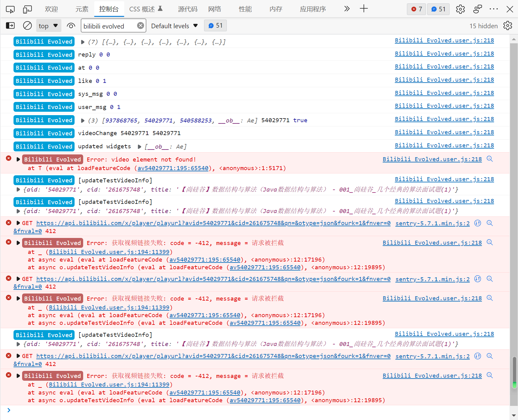Close the DevTools panel
Viewport: 518px width, 420px height.
510,9
